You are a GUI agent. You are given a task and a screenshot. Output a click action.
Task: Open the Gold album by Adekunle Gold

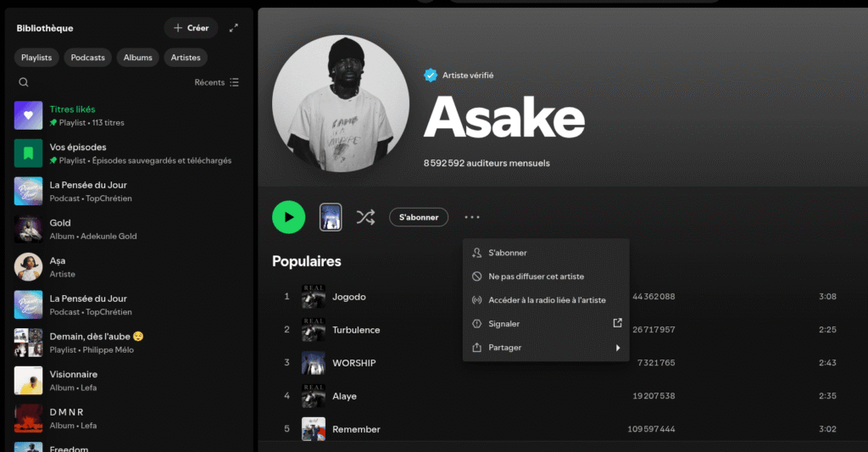pyautogui.click(x=129, y=229)
